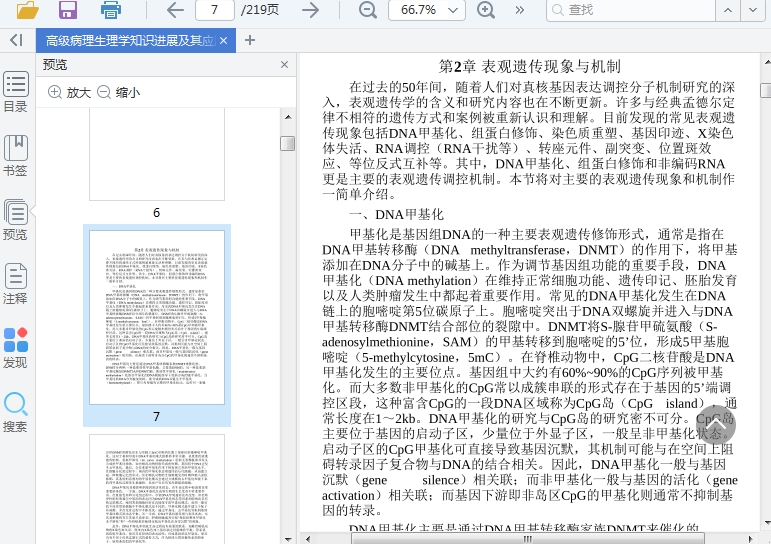
Task: Open file with the folder icon
Action: point(28,10)
